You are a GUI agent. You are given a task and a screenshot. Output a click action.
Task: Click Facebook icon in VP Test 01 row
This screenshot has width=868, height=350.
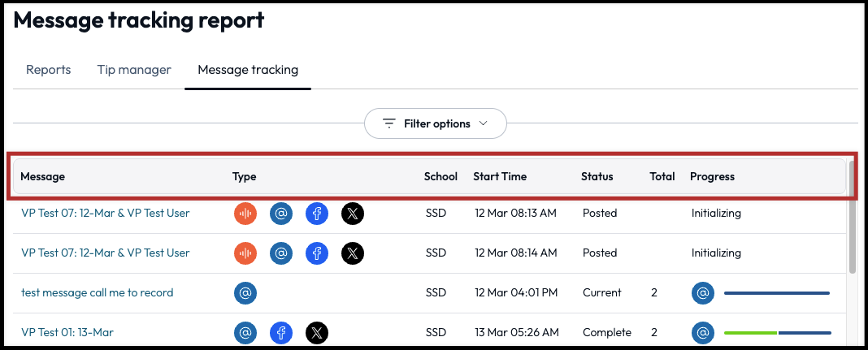(281, 333)
